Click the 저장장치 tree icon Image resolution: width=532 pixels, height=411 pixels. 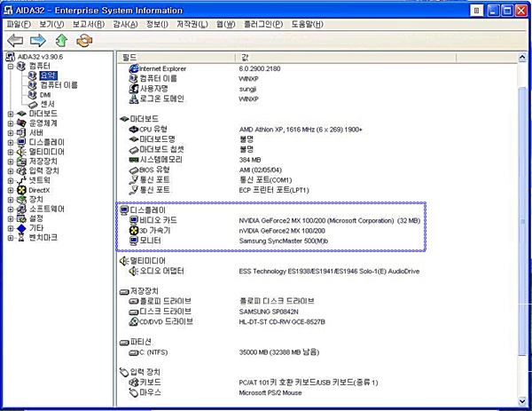[x=21, y=162]
